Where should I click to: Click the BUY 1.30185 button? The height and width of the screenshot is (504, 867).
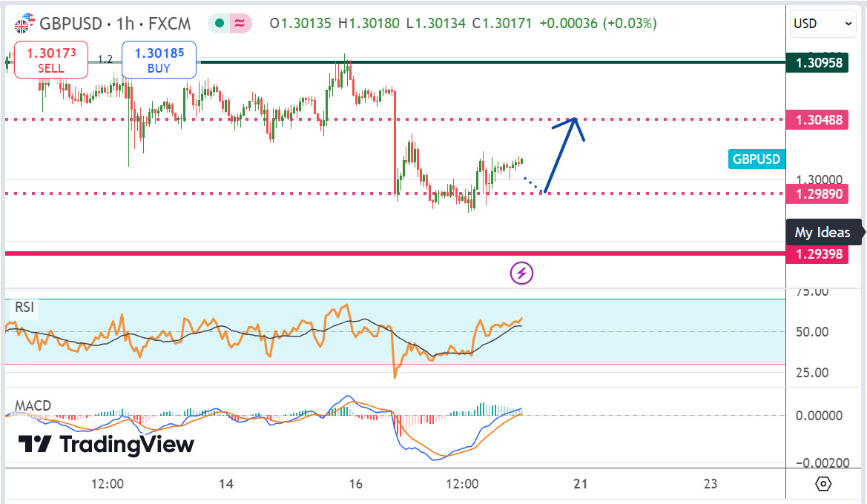[158, 59]
